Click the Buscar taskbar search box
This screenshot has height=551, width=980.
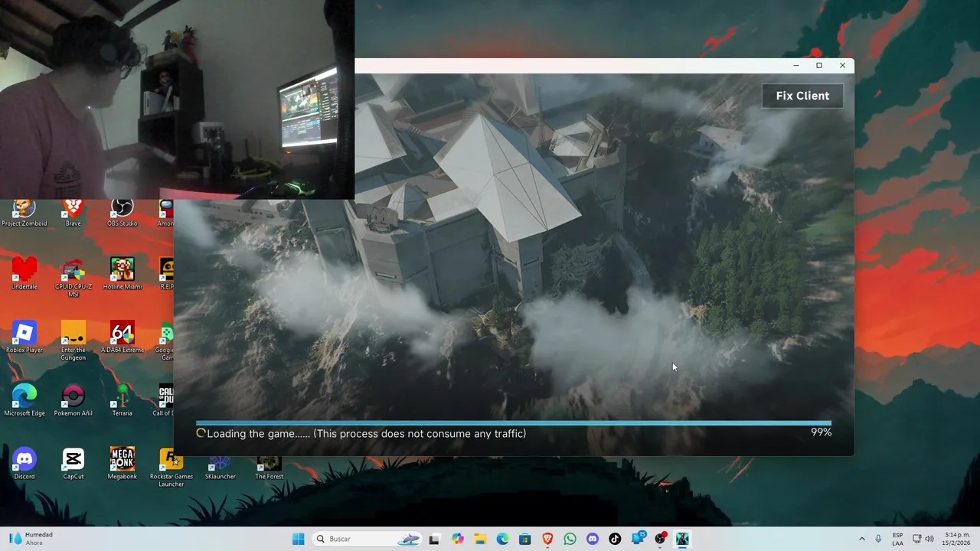367,539
